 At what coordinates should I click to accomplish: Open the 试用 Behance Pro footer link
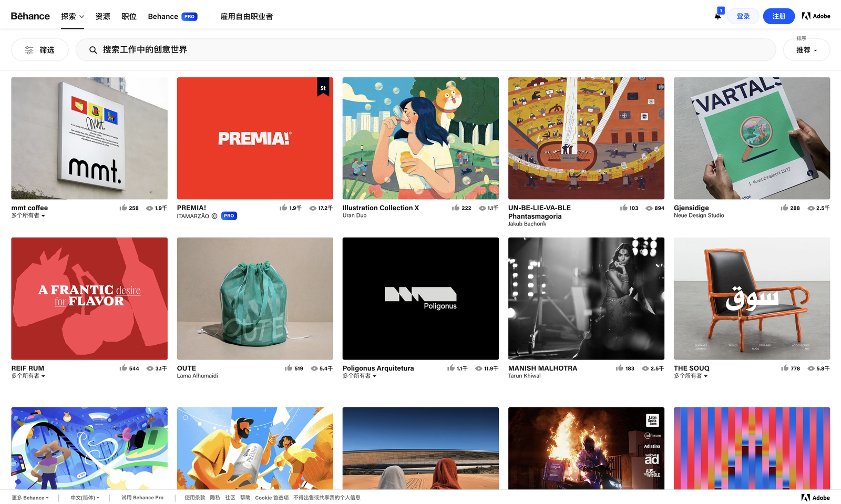click(x=142, y=498)
